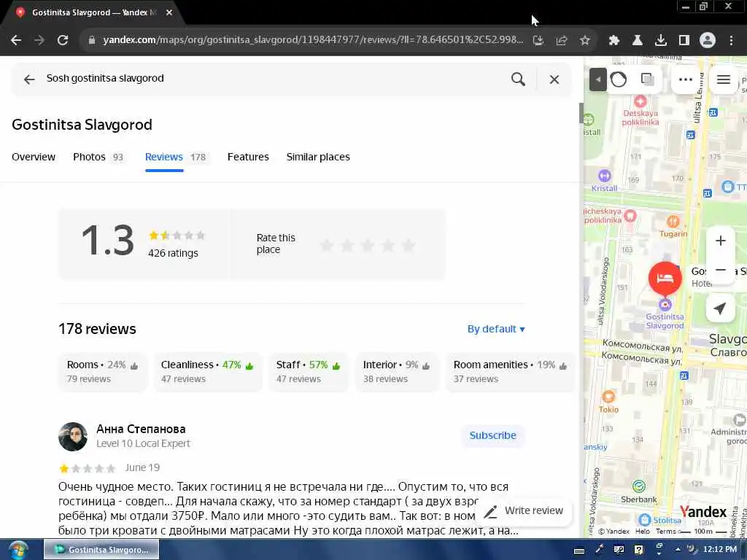Subscribe to Анна Степанова
Image resolution: width=747 pixels, height=560 pixels.
click(492, 436)
